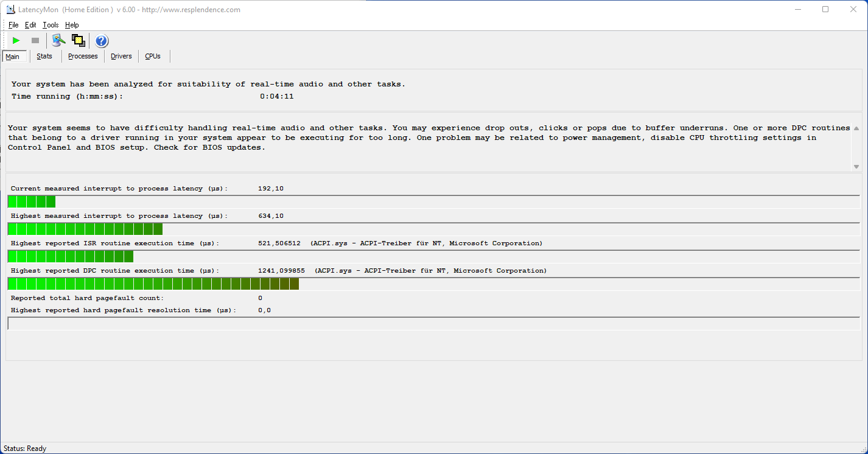
Task: Click the highest DPC routine execution bar
Action: point(153,284)
